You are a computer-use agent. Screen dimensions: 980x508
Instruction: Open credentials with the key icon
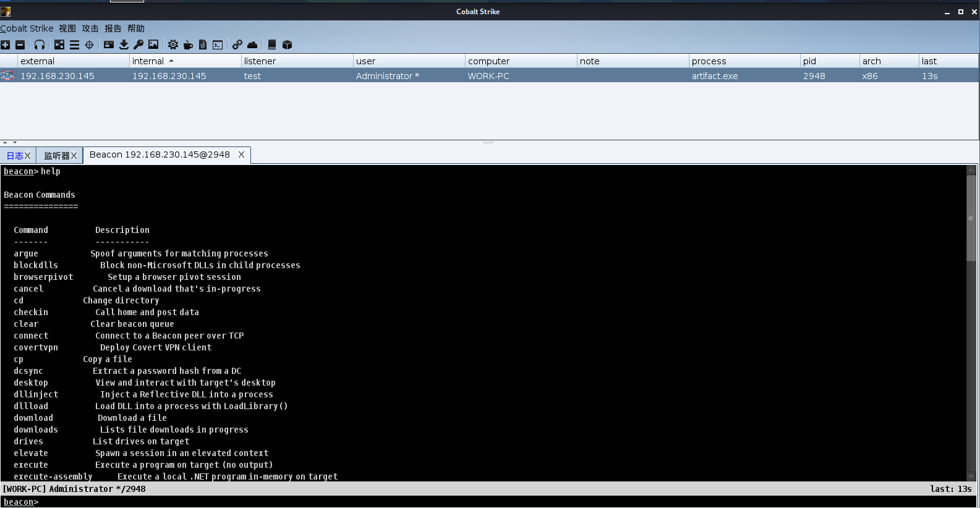coord(138,44)
